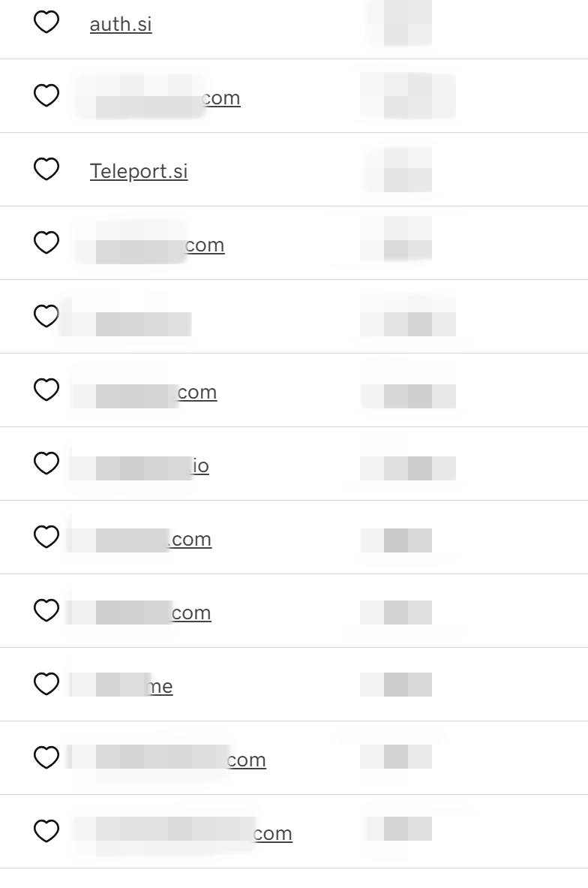Open the Teleport.si domain link
This screenshot has height=888, width=588.
coord(139,171)
